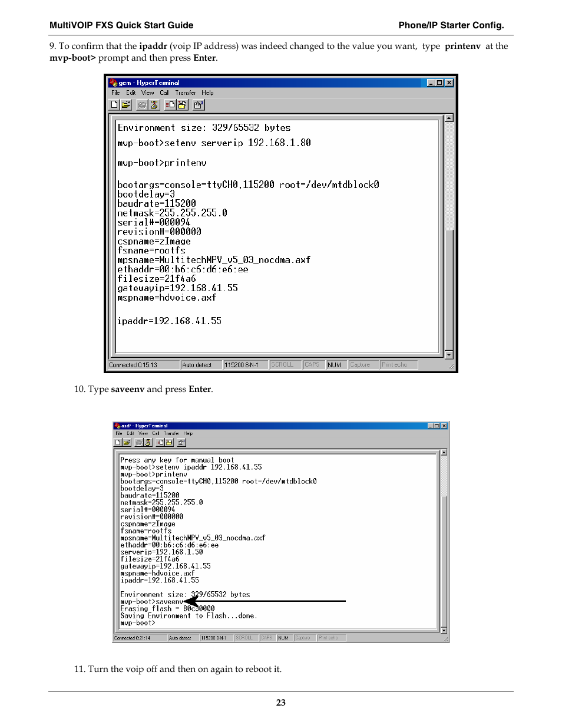
Task: Click 'Erasing flash = 80c50000' line
Action: click(x=167, y=609)
